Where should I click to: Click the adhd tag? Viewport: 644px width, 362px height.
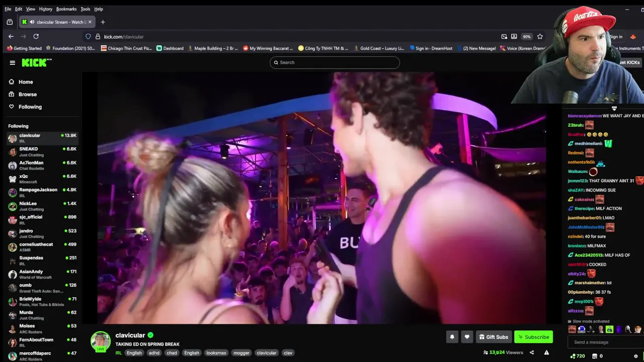point(153,353)
